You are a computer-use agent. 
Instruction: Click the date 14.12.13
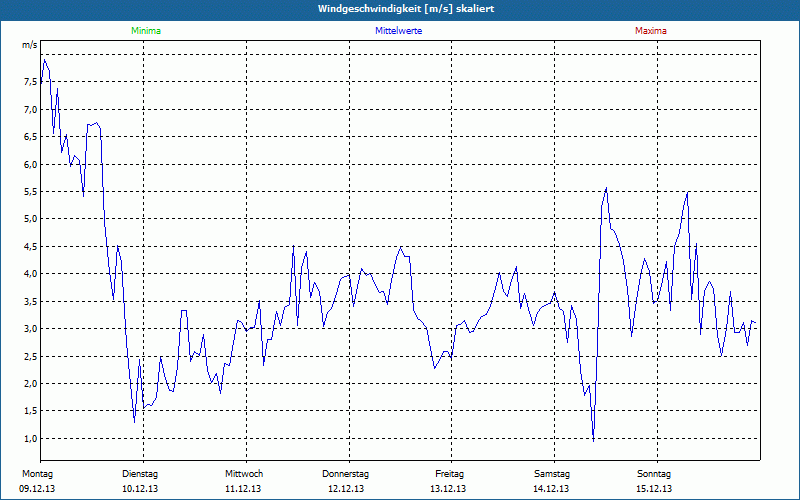(x=551, y=489)
